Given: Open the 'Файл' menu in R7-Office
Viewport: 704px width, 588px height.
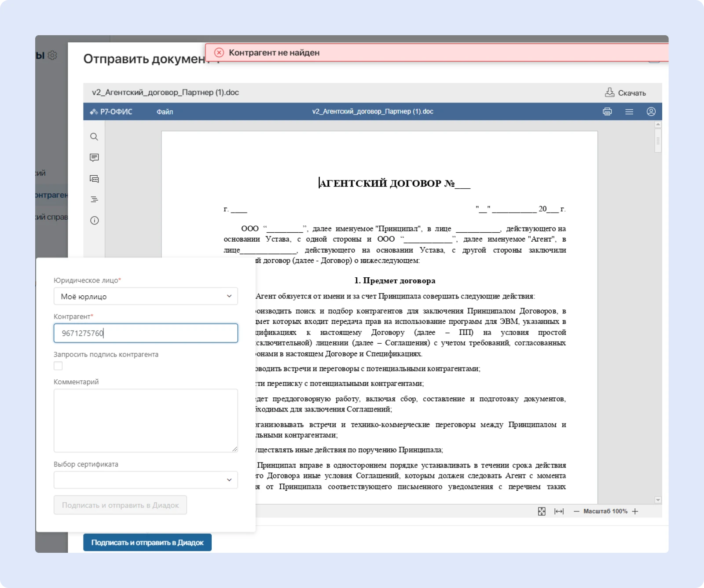Looking at the screenshot, I should pos(164,112).
